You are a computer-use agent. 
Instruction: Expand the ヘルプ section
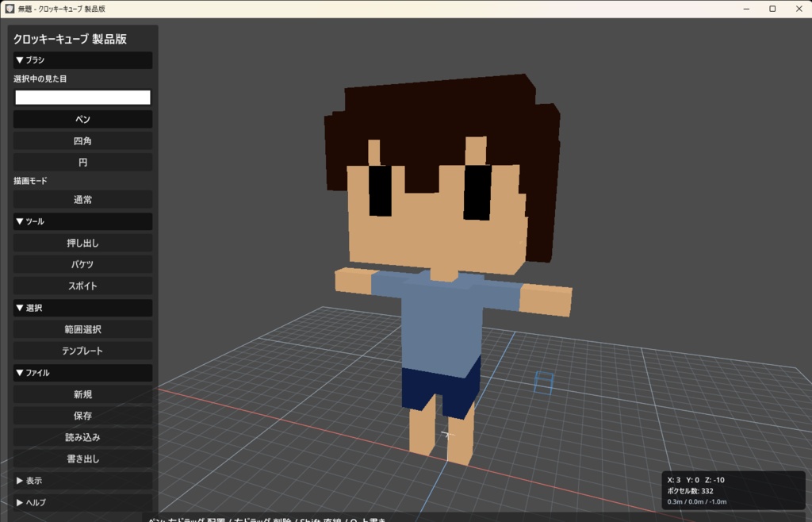point(82,502)
